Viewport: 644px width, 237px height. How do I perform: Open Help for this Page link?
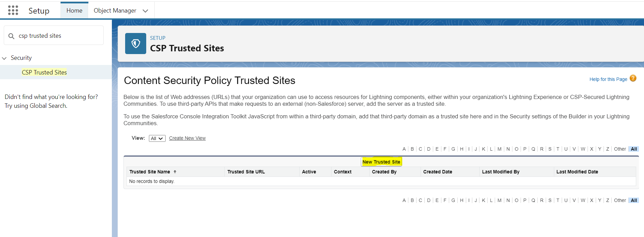pyautogui.click(x=608, y=79)
